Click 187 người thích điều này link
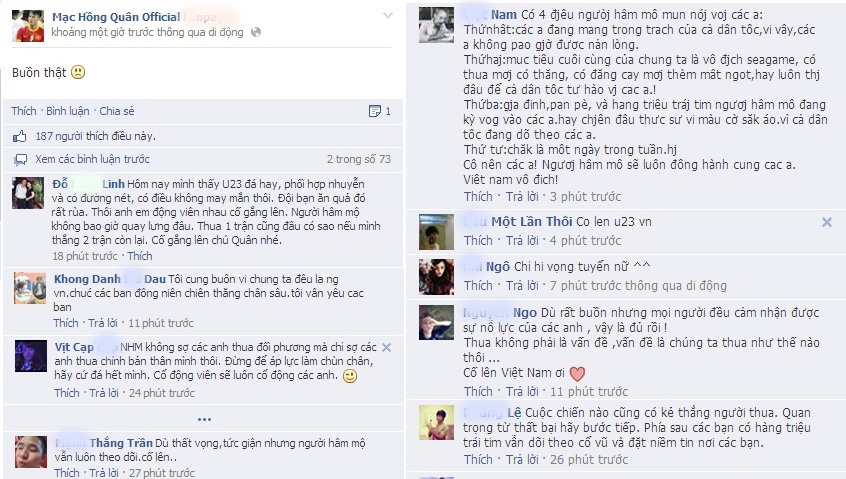 (95, 136)
